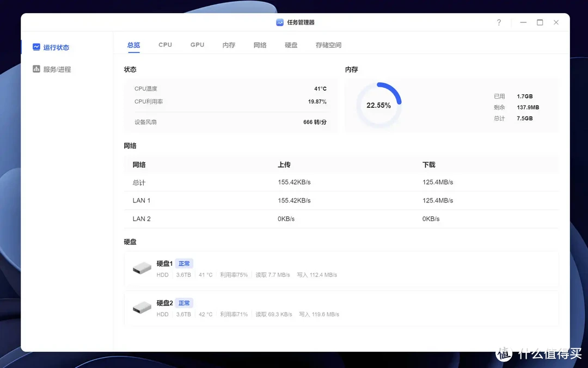The width and height of the screenshot is (588, 368).
Task: Open the 服务/进程 panel in sidebar
Action: pyautogui.click(x=57, y=69)
